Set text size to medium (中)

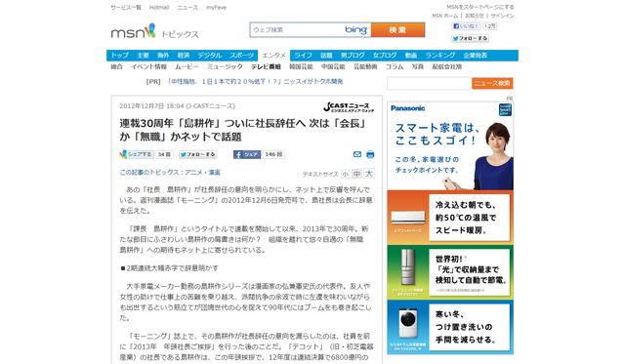357,174
